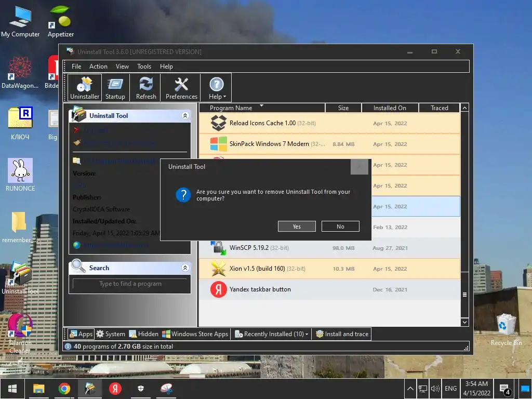Click the Install and trace button
This screenshot has height=399, width=532.
coord(342,334)
